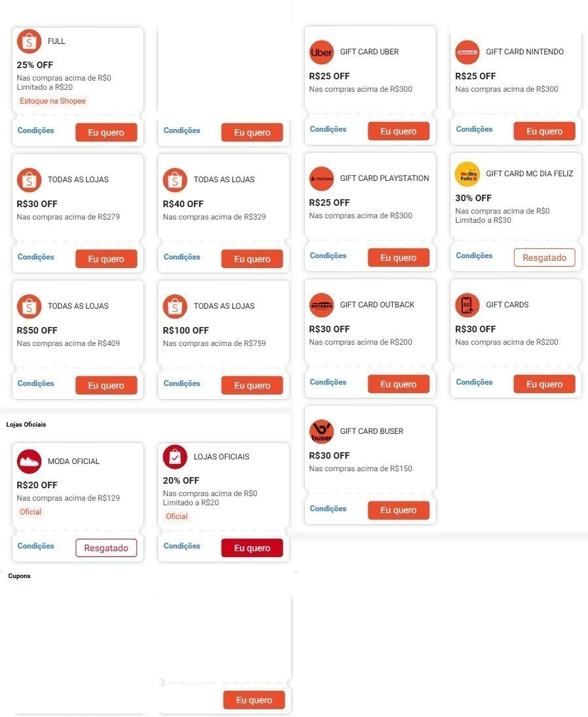Click the Estoque na Shopee tag

coord(52,101)
